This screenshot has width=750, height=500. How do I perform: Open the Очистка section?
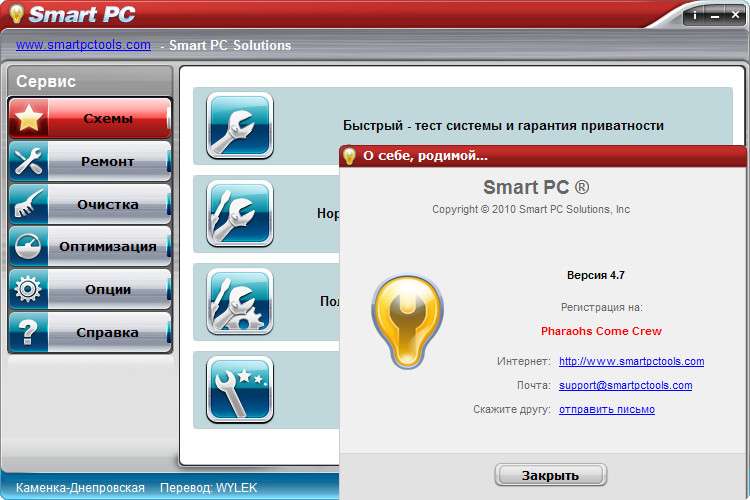click(x=89, y=204)
